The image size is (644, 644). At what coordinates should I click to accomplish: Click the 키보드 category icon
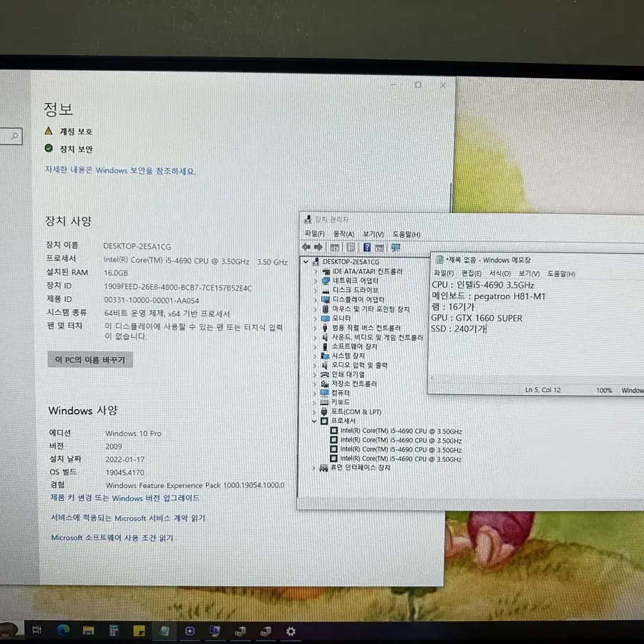[x=324, y=402]
